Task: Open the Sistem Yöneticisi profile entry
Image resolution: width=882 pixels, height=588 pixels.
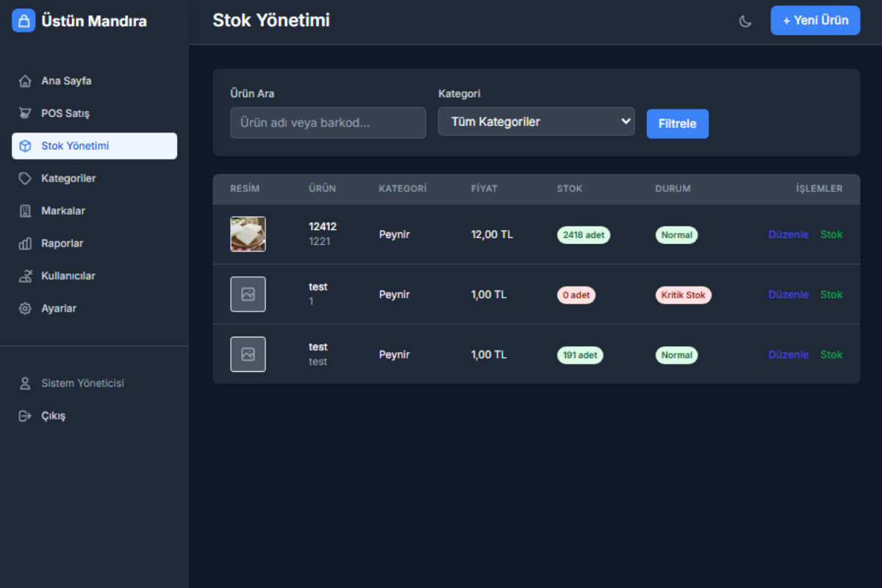Action: 82,384
